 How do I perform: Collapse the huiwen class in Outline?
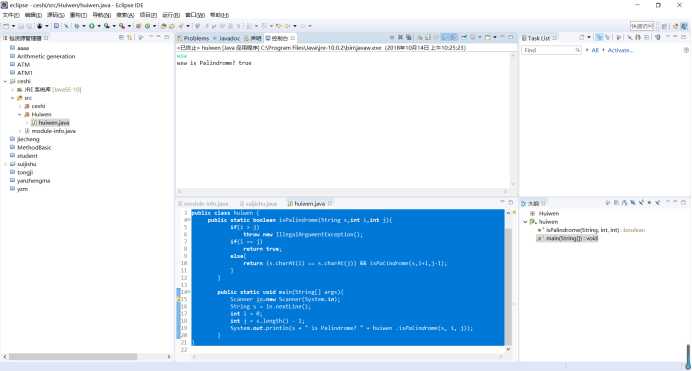click(x=525, y=222)
